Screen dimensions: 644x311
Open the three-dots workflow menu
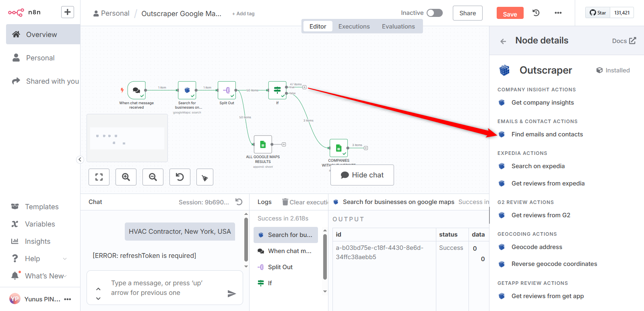(558, 13)
